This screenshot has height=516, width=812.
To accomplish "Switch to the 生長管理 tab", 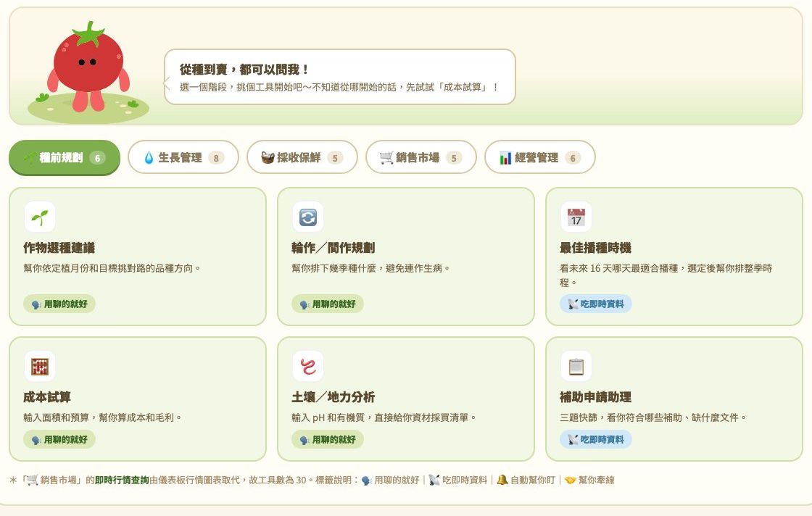I will pyautogui.click(x=183, y=157).
